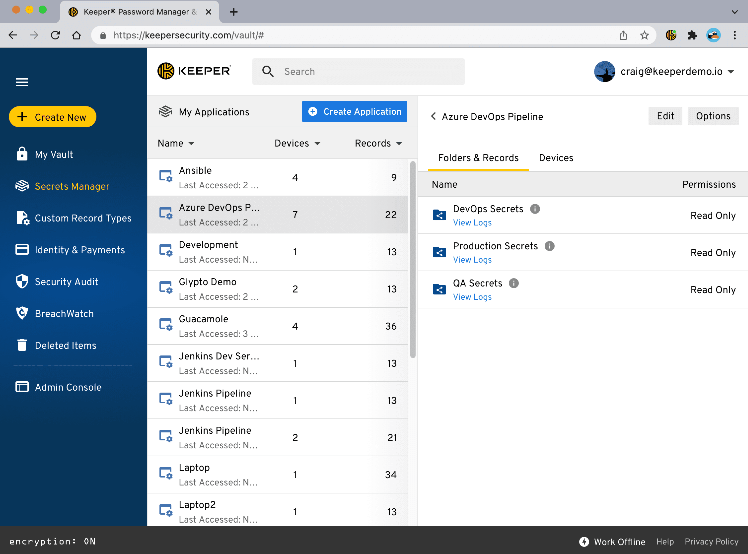The width and height of the screenshot is (748, 554).
Task: Click the Ansible application icon
Action: coord(166,176)
